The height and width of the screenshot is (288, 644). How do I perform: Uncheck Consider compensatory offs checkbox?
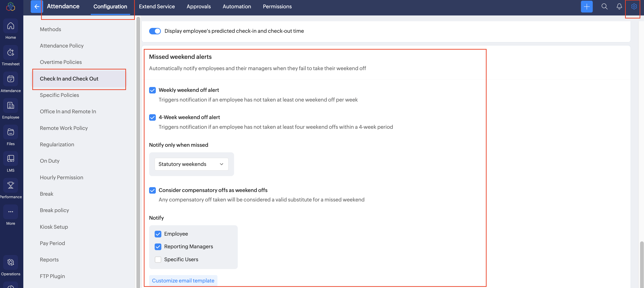152,190
